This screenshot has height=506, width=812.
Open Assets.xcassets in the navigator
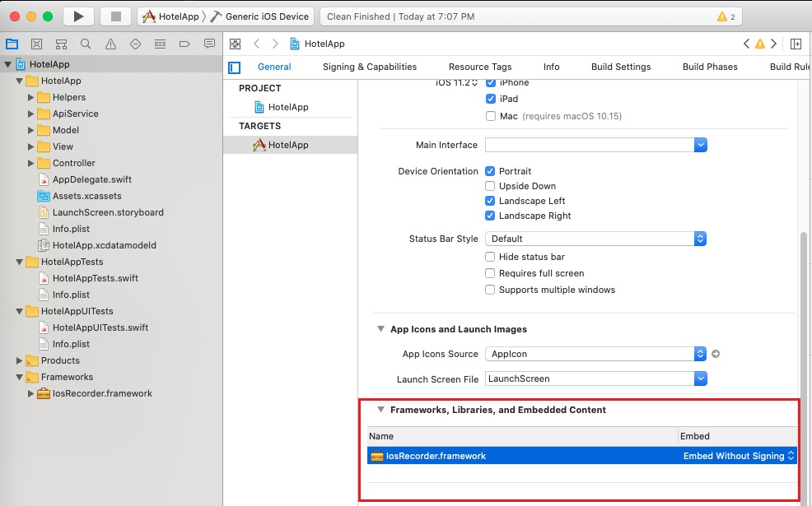pos(86,196)
